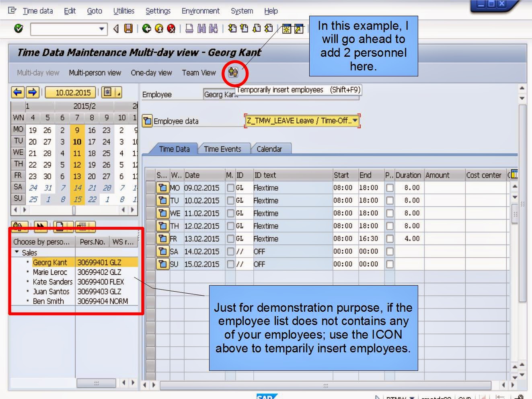Open the Z_TMW_LEAVE Leave dropdown
532x399 pixels.
tap(355, 121)
